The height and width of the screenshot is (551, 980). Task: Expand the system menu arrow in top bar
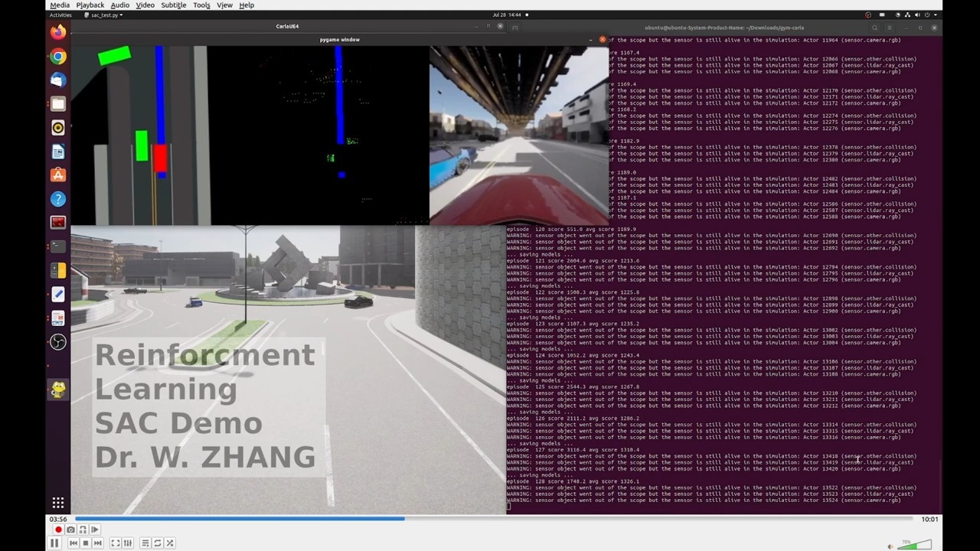(936, 15)
